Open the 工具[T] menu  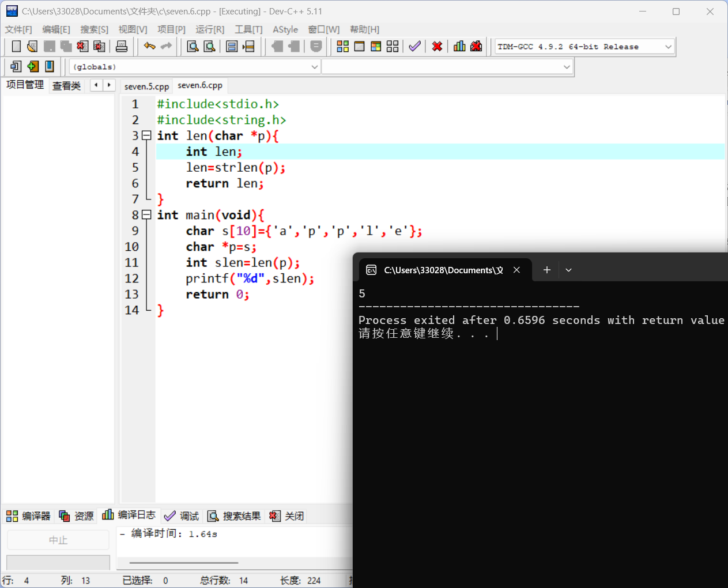248,29
